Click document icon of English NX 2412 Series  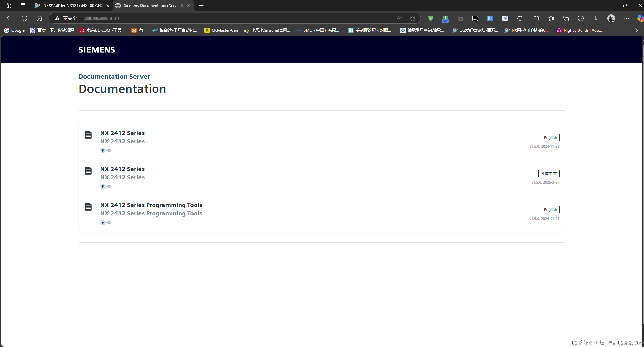click(x=88, y=135)
